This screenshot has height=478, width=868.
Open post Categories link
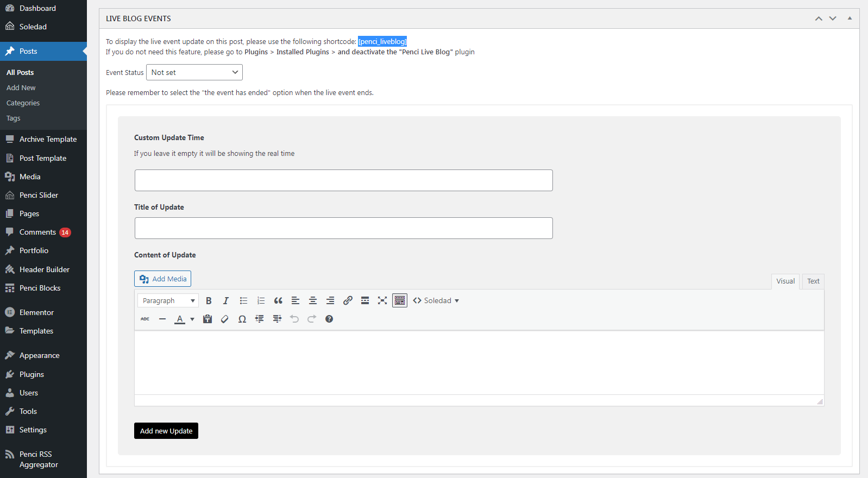pos(23,103)
